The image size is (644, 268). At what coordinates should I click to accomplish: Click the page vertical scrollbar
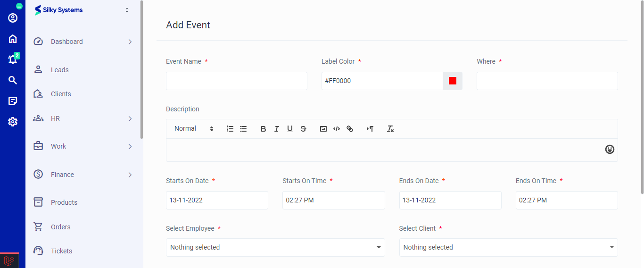(x=642, y=97)
